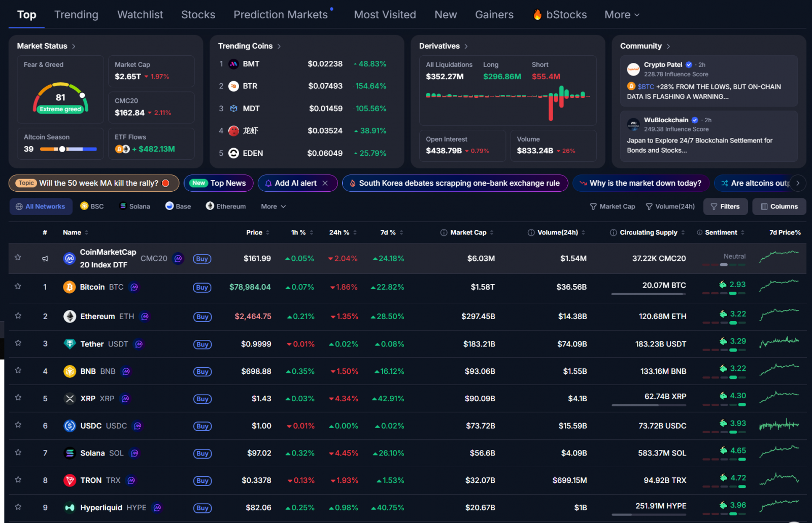Switch to the Trending tab
The height and width of the screenshot is (523, 812).
(76, 15)
